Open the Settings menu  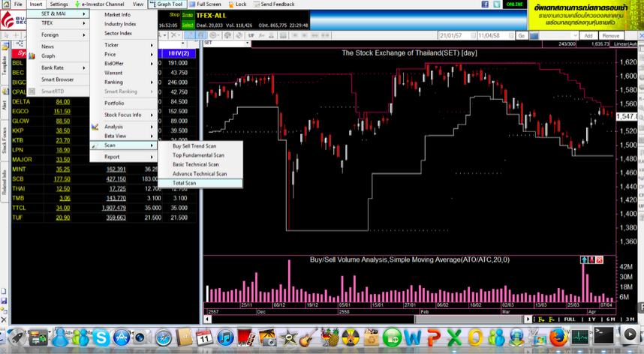click(x=59, y=4)
